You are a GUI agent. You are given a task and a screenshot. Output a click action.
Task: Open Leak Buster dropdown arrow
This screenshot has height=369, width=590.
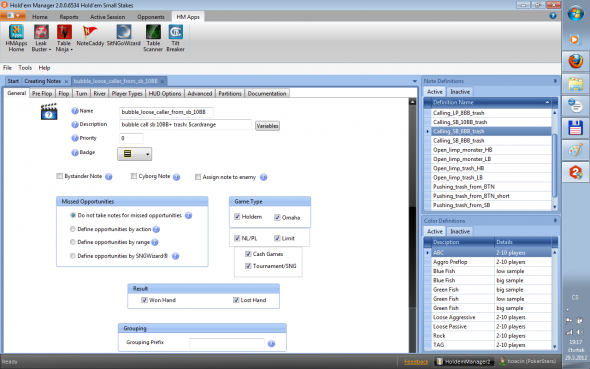click(50, 50)
